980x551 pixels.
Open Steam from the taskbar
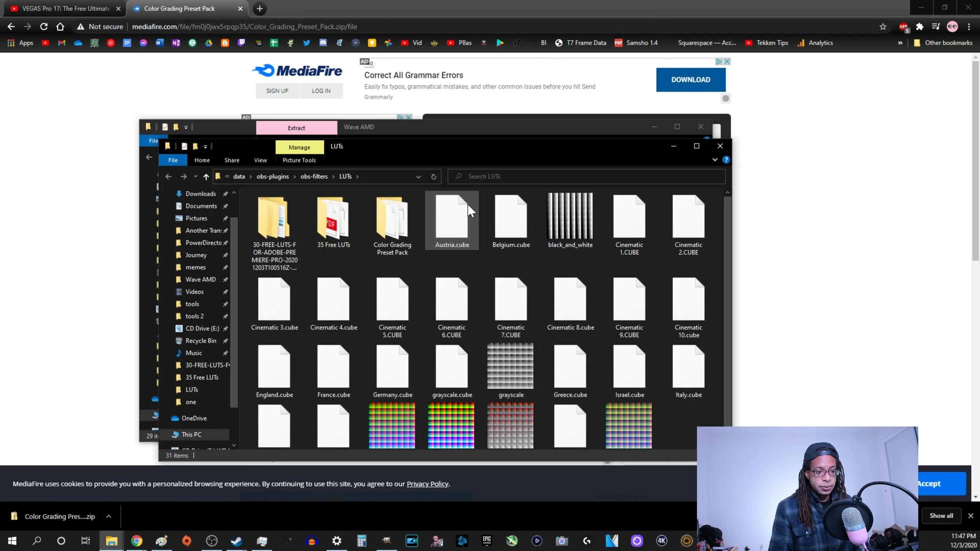(x=236, y=541)
